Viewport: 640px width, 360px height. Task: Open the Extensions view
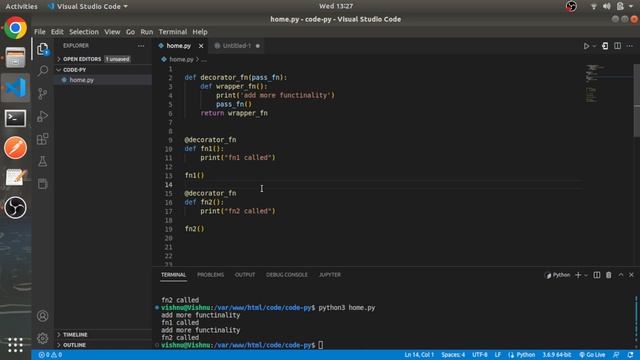click(42, 139)
